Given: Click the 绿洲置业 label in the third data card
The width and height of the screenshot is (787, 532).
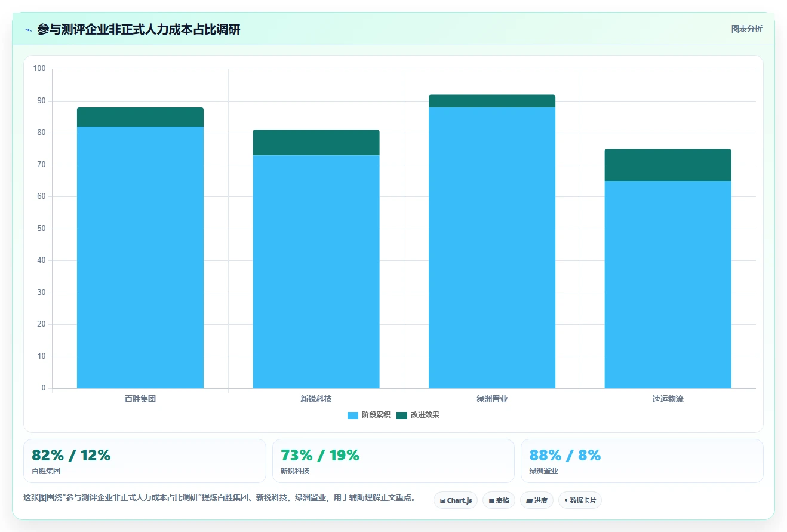Looking at the screenshot, I should (x=543, y=471).
